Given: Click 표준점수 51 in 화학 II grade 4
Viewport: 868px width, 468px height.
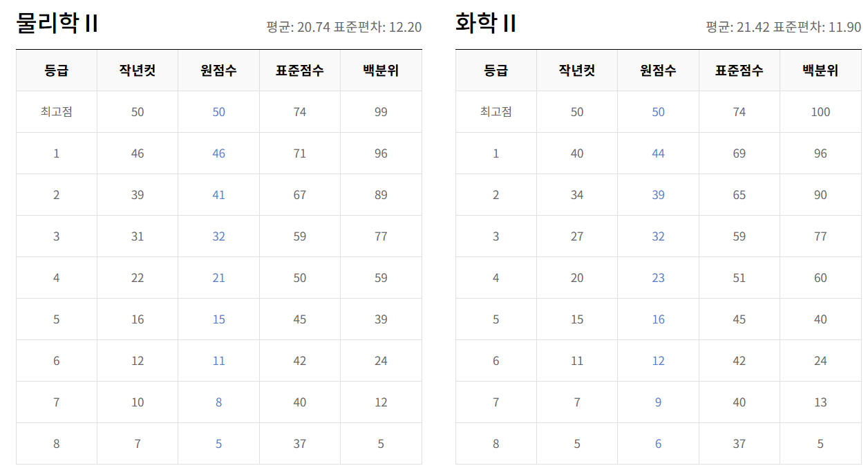Looking at the screenshot, I should (739, 278).
